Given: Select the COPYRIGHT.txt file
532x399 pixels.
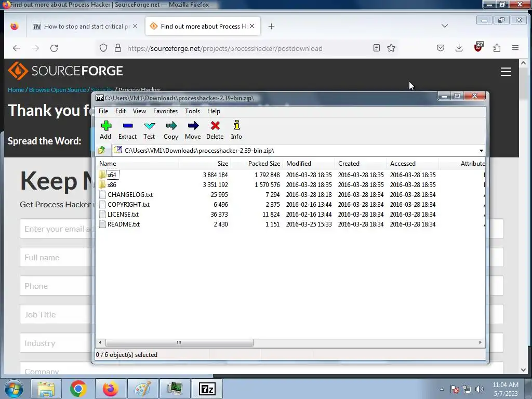Looking at the screenshot, I should [x=128, y=204].
